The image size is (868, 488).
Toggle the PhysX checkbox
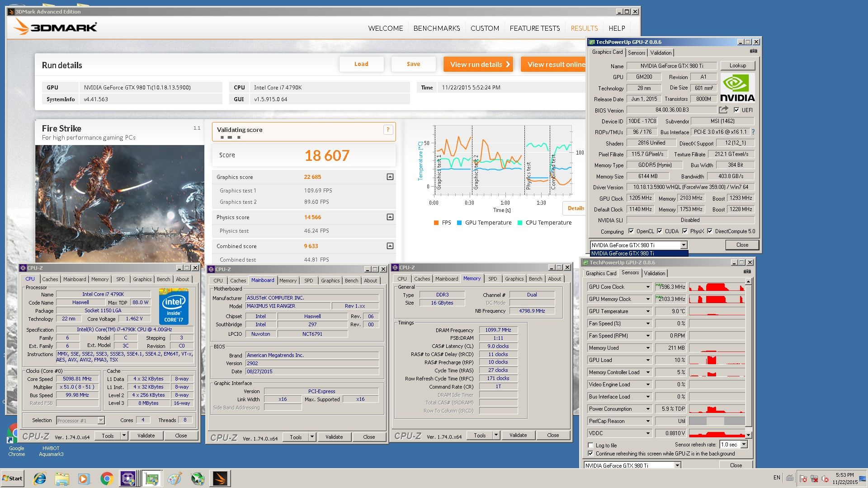point(685,231)
